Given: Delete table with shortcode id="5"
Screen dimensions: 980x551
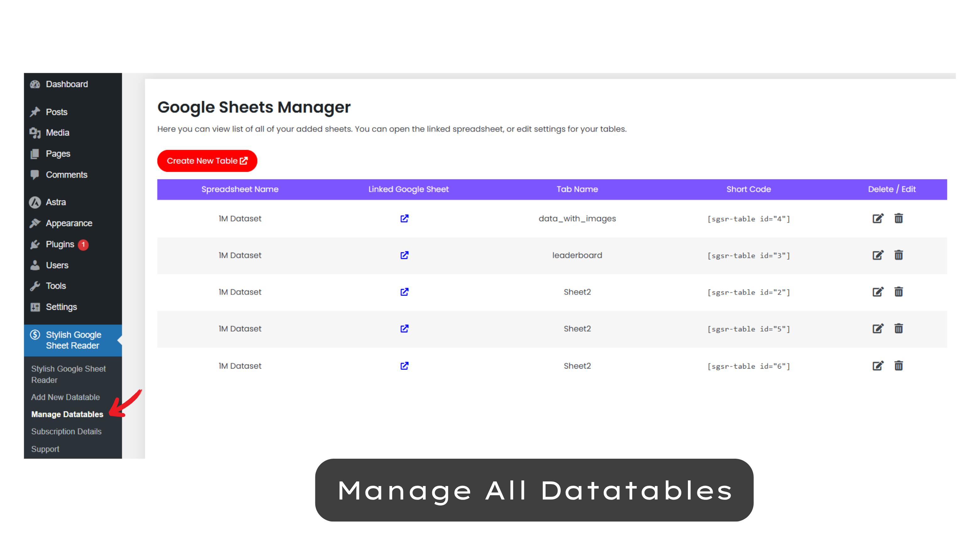Looking at the screenshot, I should click(899, 328).
